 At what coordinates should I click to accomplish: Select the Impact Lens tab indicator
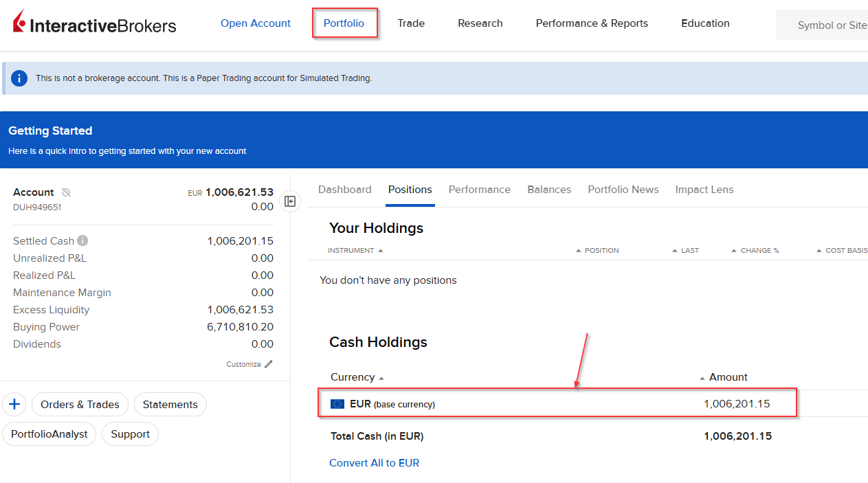click(704, 190)
